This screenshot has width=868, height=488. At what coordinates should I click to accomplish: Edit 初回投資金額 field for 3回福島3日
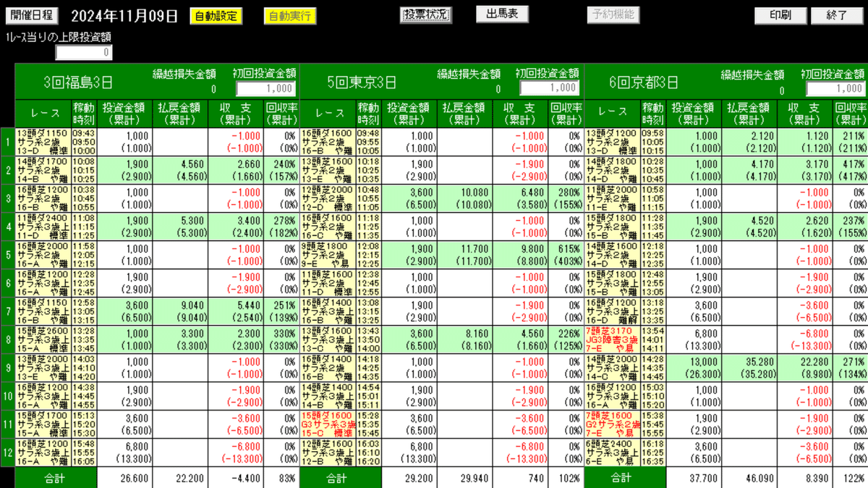265,88
